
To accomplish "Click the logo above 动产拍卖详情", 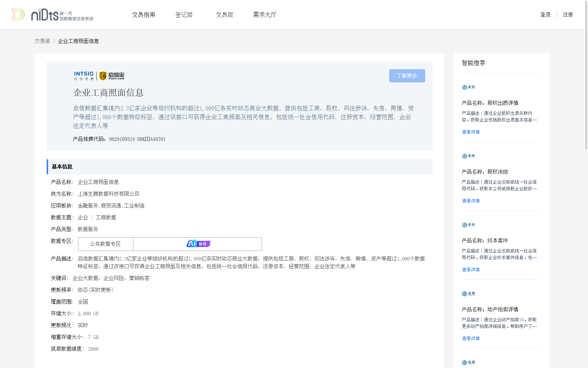I will click(x=469, y=294).
